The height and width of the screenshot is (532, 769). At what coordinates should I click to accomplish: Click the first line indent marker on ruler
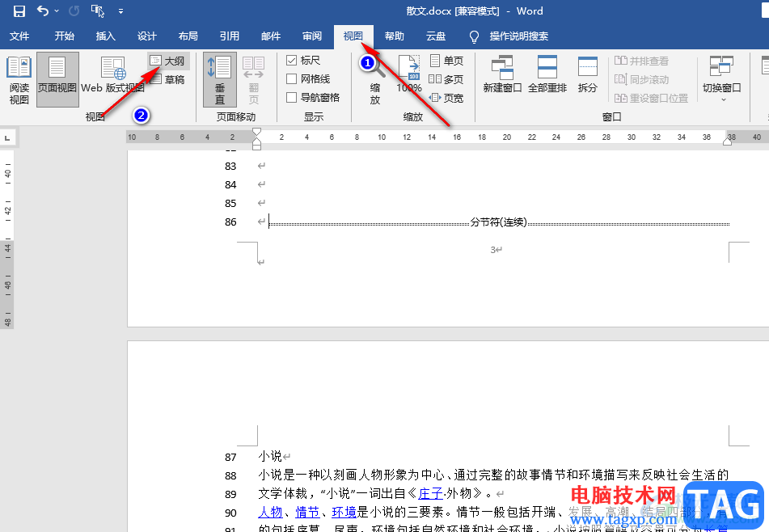pos(256,132)
